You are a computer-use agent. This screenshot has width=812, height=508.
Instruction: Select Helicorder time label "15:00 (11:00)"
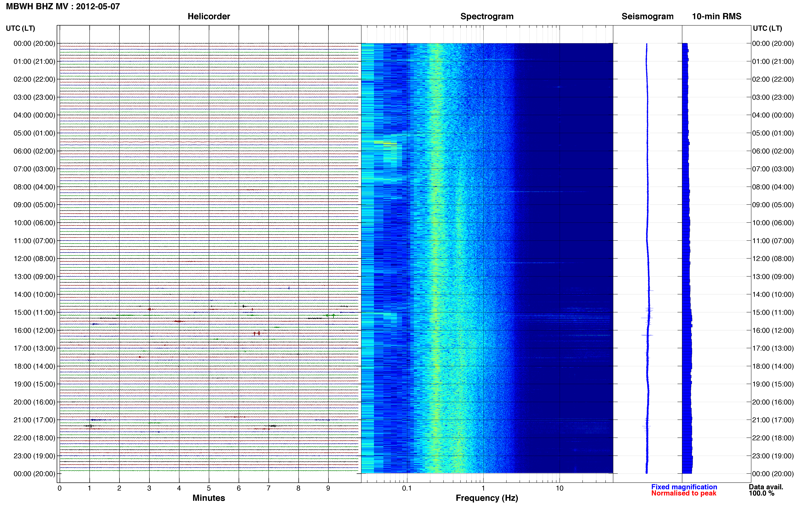[34, 312]
